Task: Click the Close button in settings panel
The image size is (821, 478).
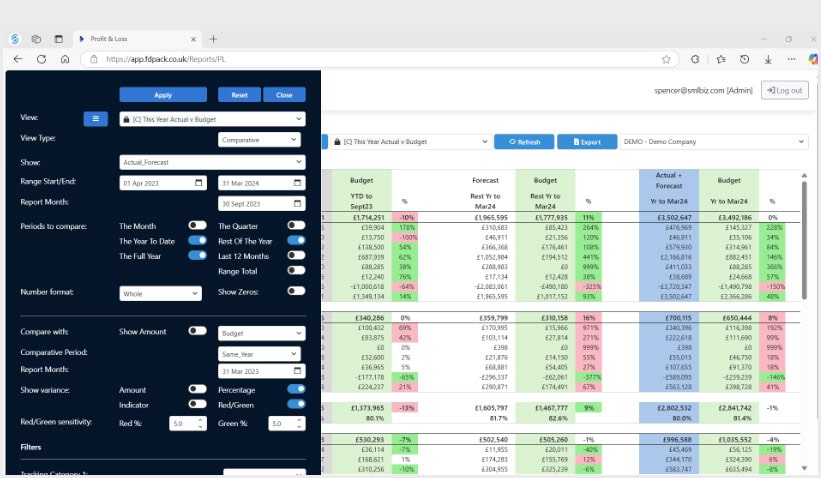Action: pos(284,95)
